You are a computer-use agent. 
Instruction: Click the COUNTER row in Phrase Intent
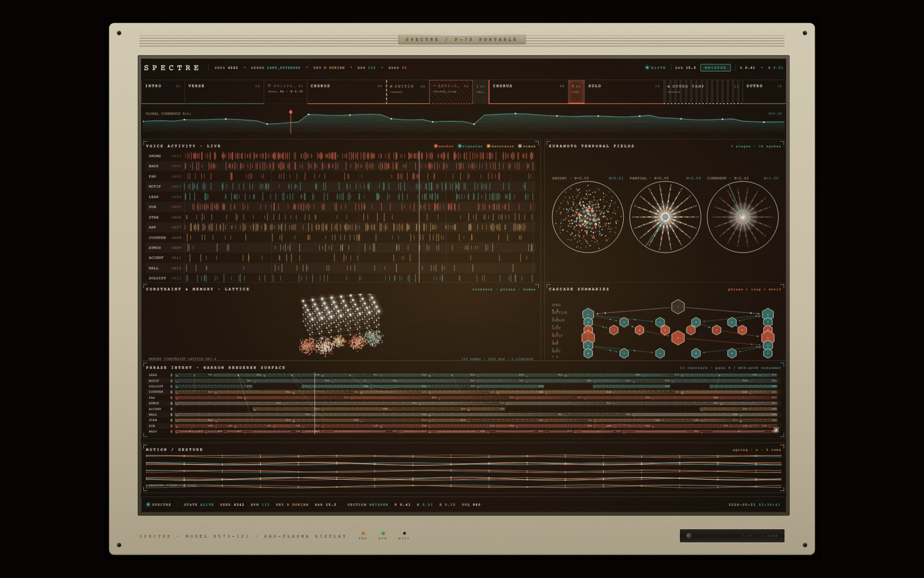click(x=462, y=392)
